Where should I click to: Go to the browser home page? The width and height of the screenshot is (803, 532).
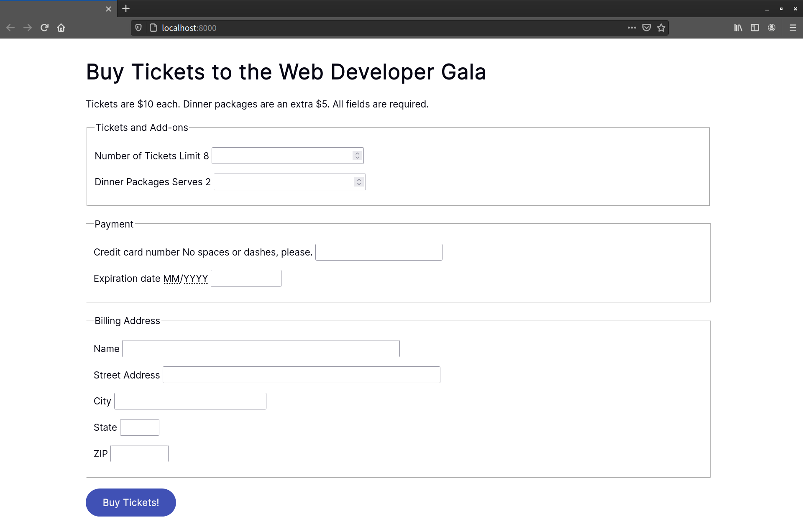(61, 28)
